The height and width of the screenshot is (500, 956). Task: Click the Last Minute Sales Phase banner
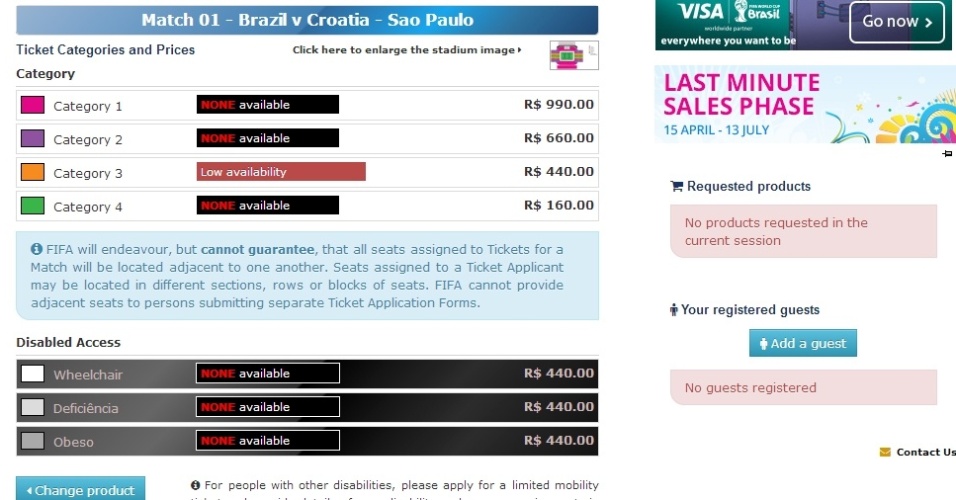(805, 105)
